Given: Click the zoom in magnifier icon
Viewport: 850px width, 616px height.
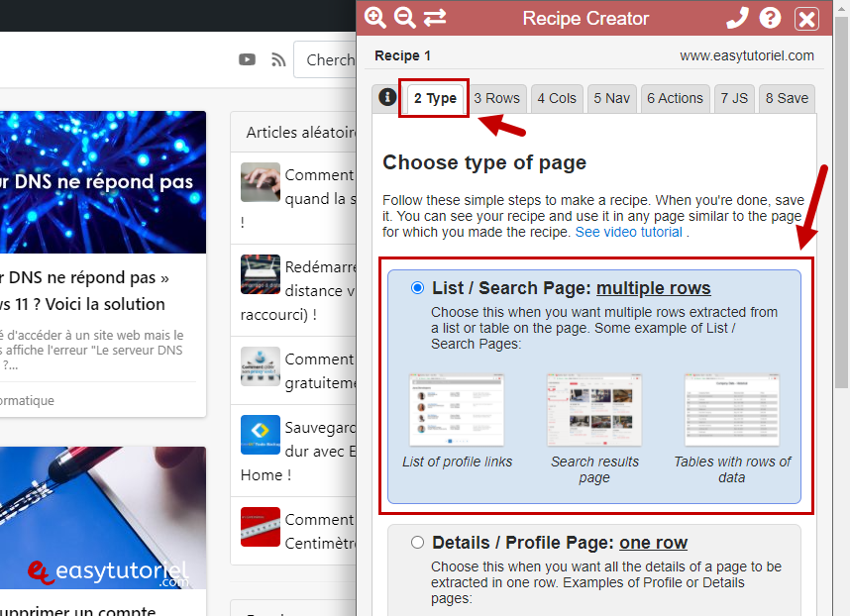Looking at the screenshot, I should pyautogui.click(x=375, y=18).
